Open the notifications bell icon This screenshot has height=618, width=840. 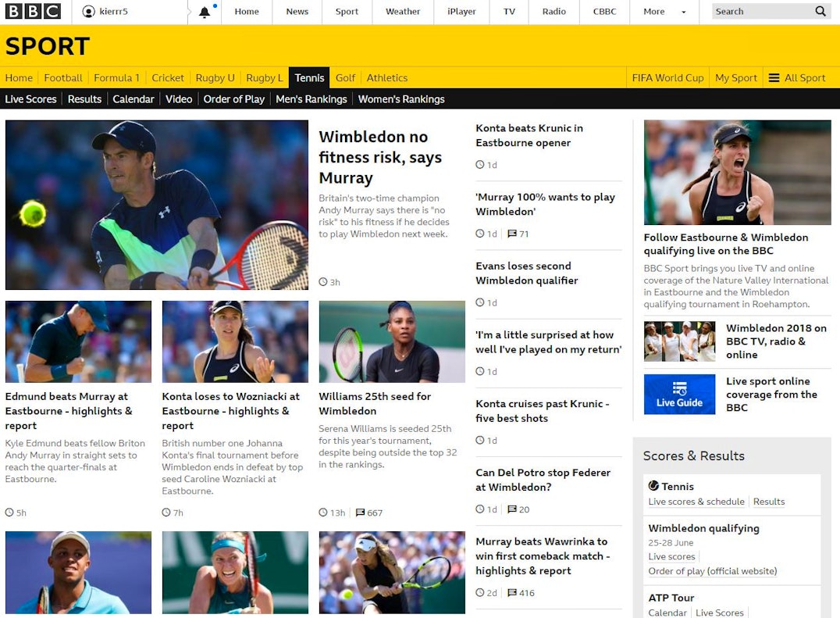(205, 12)
